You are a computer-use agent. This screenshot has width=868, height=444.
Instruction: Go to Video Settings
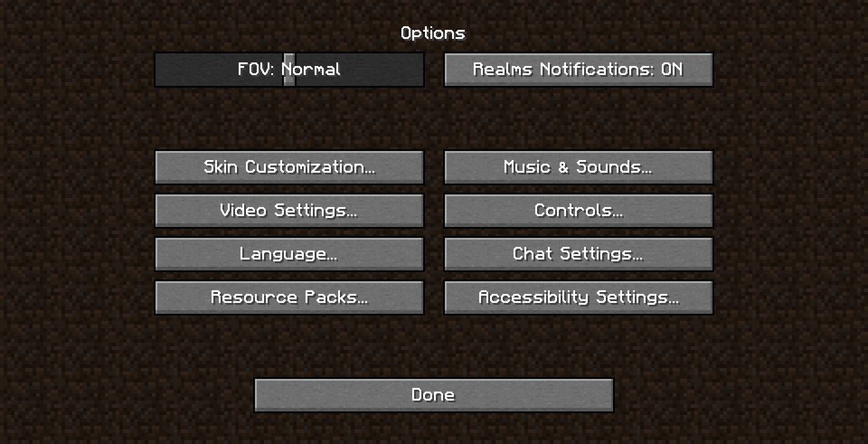pos(289,211)
